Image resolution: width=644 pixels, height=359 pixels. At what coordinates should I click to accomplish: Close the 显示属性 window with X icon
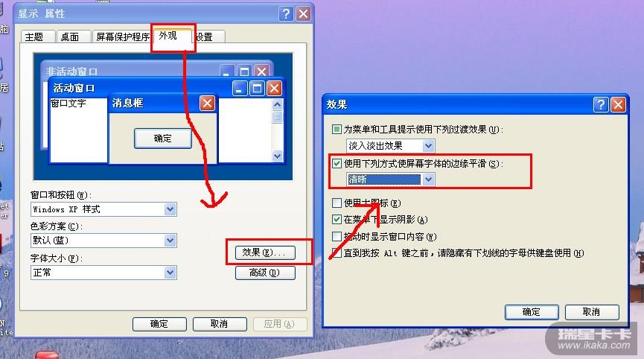[x=304, y=14]
